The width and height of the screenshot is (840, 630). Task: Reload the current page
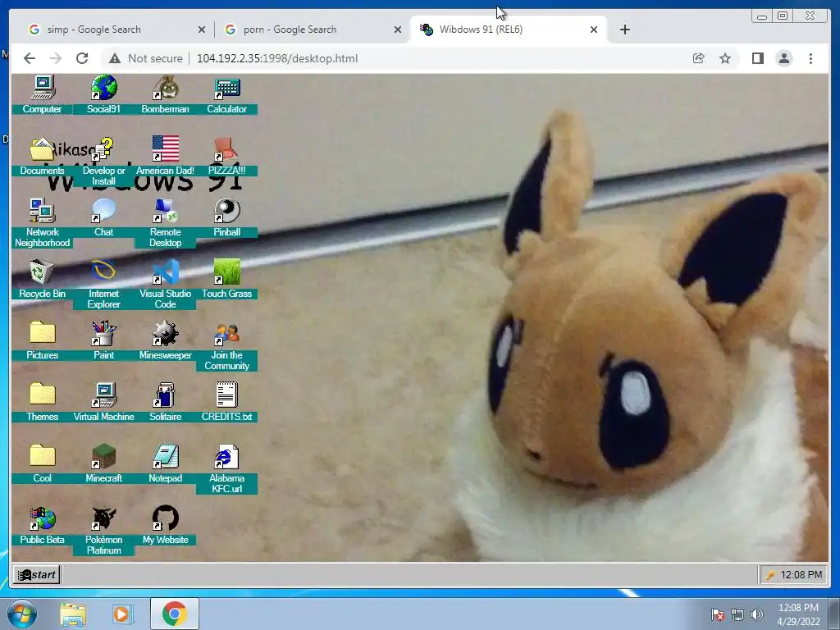[x=82, y=58]
